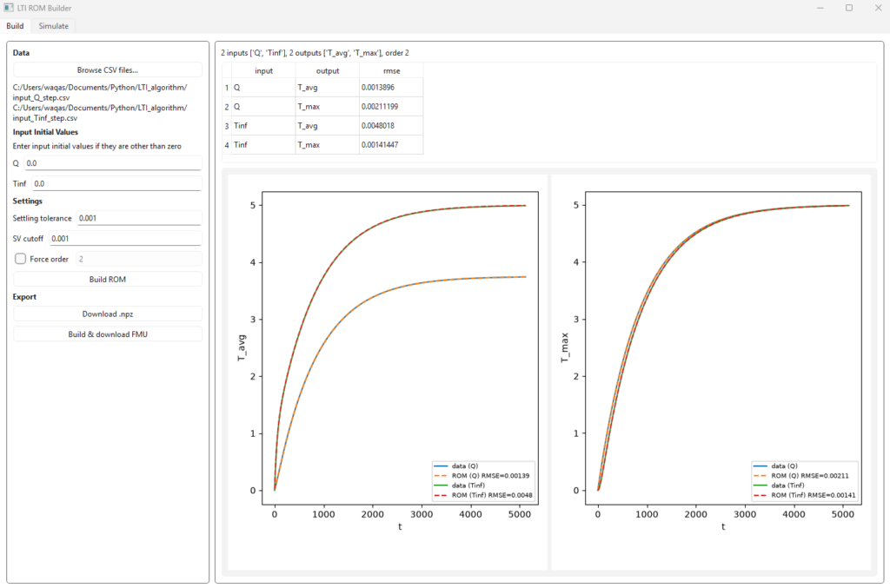Click ROM (Q) RMSE=0.00211 legend entry
Viewport: 890px width, 588px height.
tap(800, 476)
